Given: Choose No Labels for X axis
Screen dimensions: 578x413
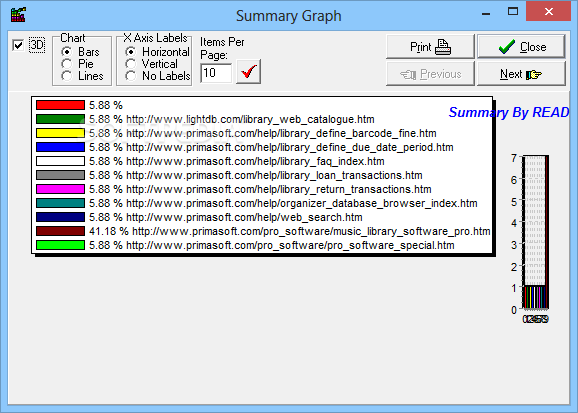Looking at the screenshot, I should (130, 76).
